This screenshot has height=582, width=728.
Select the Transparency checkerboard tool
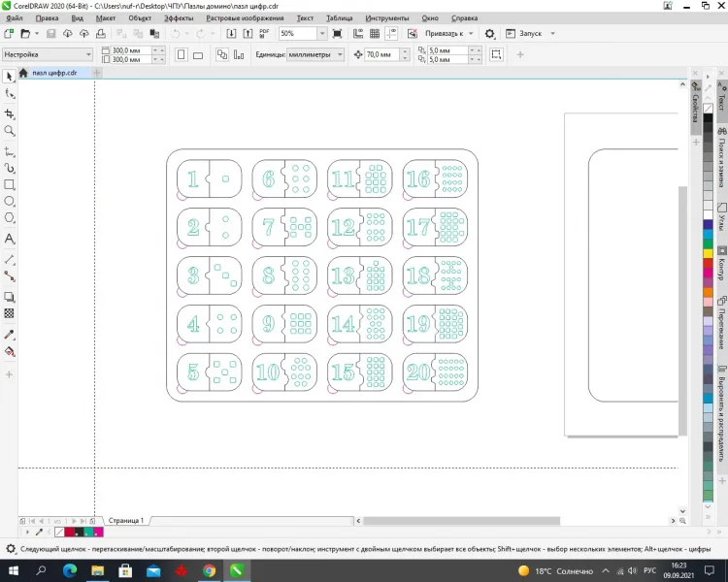click(x=10, y=313)
